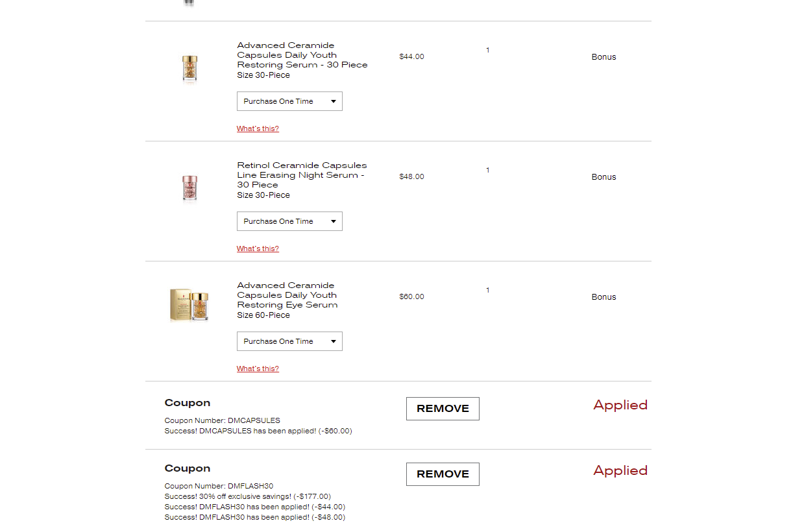Click the Applied status for DMCAPSULES coupon

click(x=620, y=405)
